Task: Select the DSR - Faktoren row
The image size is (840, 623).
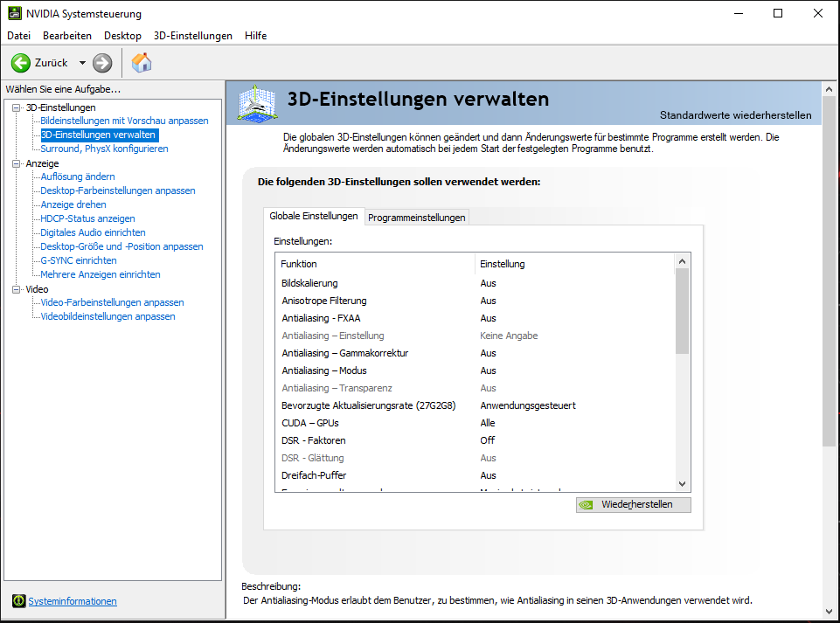Action: (x=475, y=440)
